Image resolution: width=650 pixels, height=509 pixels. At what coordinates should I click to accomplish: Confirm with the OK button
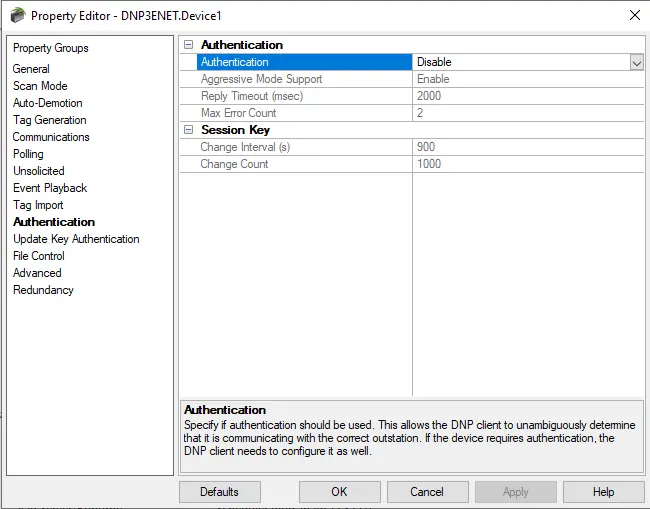pyautogui.click(x=340, y=492)
